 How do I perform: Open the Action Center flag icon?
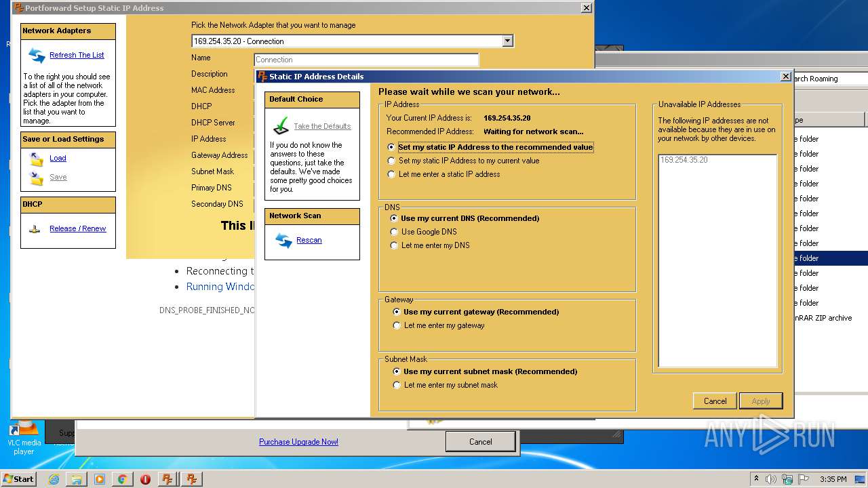803,479
